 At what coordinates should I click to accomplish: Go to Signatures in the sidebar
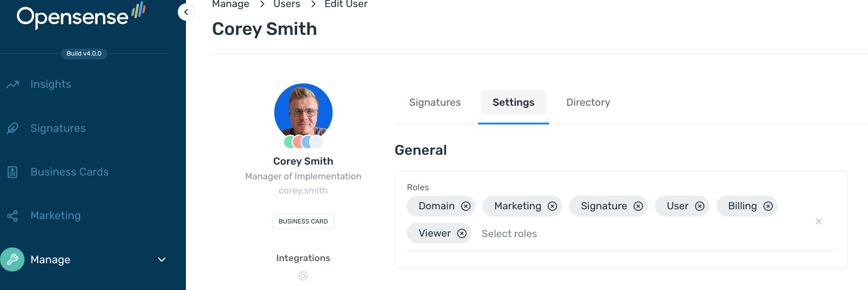[58, 128]
